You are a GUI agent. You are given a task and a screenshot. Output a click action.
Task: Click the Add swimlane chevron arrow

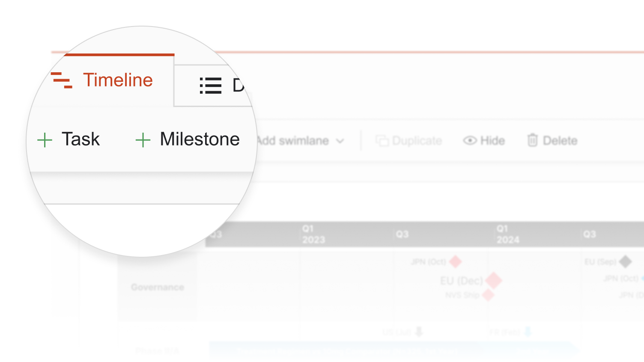[340, 141]
